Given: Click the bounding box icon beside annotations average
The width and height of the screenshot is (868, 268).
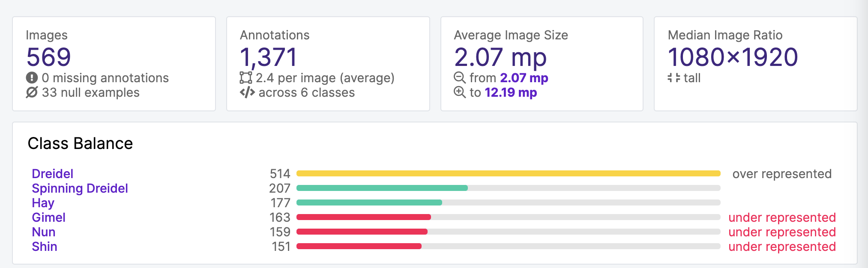Looking at the screenshot, I should (246, 78).
